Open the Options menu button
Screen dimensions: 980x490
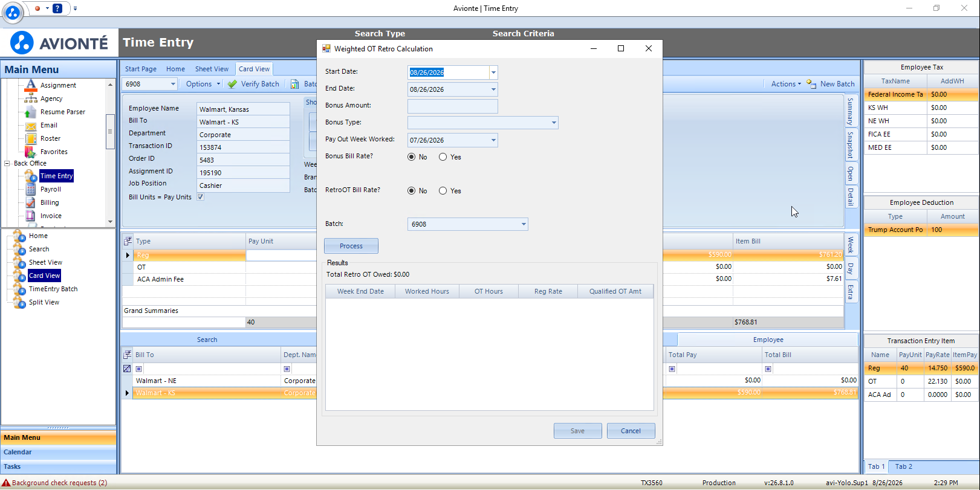tap(203, 84)
